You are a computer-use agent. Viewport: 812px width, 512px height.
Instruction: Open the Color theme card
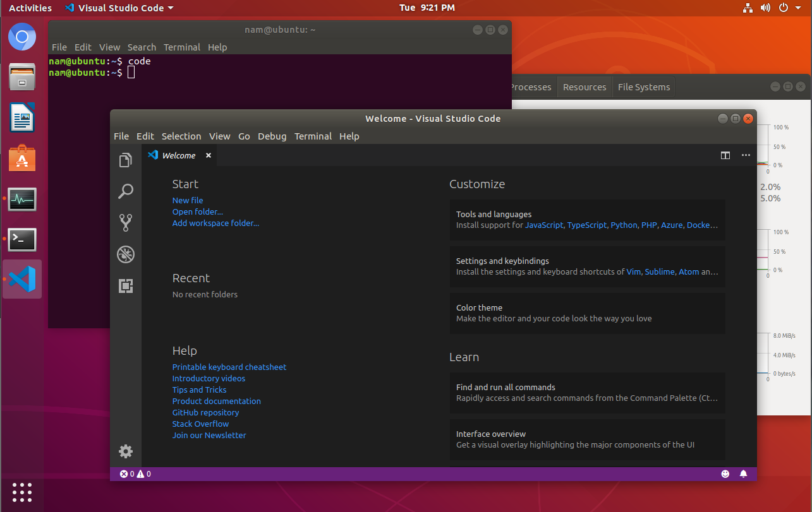click(588, 313)
